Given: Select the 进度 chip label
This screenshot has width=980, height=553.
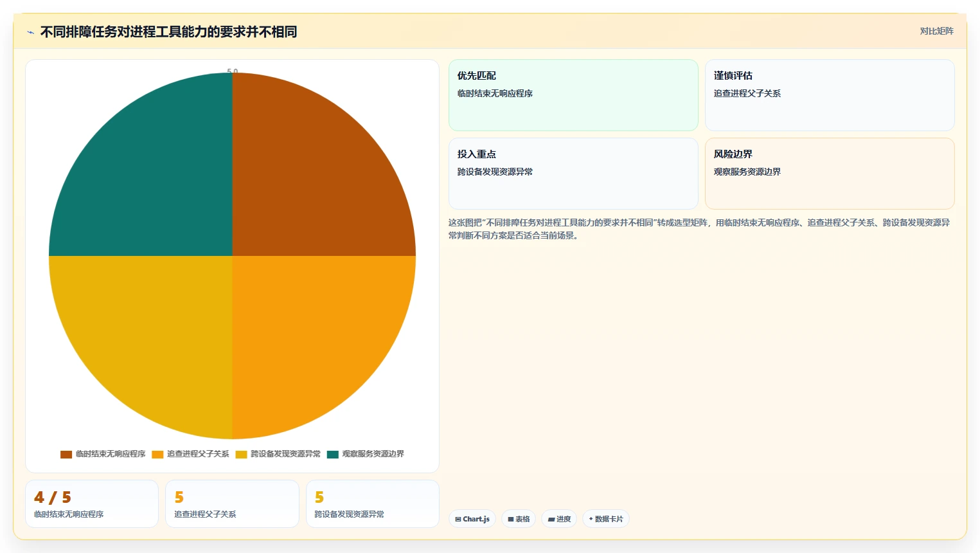Looking at the screenshot, I should [x=564, y=519].
